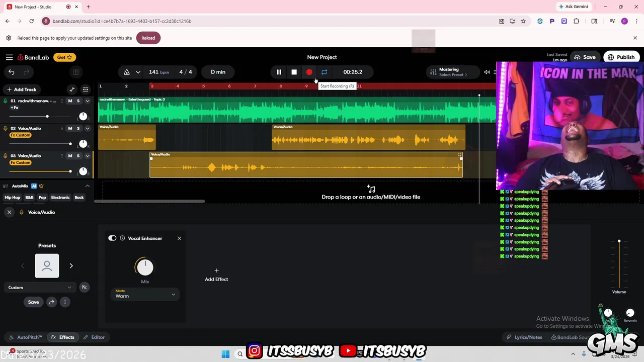Select R&B AutoMix genre
The height and width of the screenshot is (362, 644).
click(30, 198)
